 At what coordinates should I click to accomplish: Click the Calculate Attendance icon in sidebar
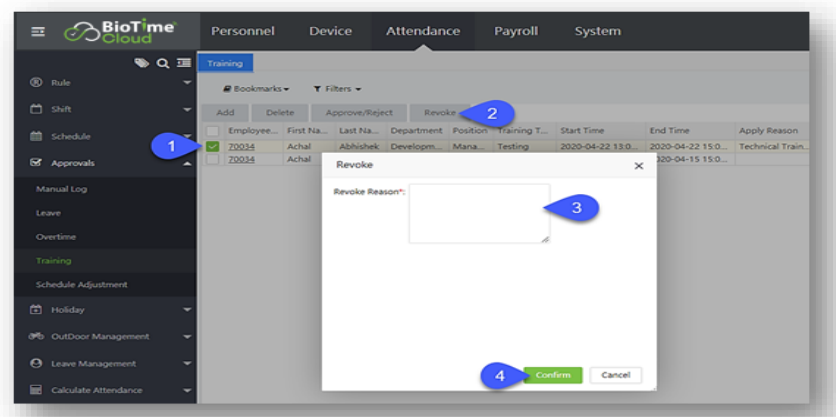coord(36,390)
